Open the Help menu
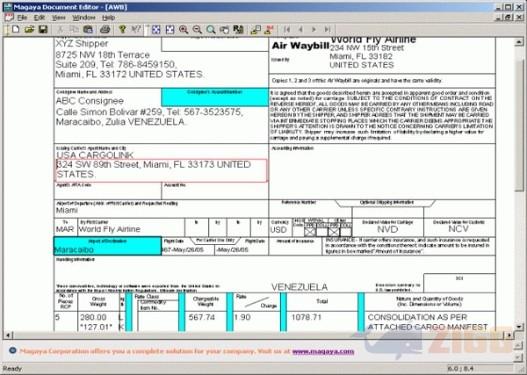The width and height of the screenshot is (527, 375). pos(109,17)
